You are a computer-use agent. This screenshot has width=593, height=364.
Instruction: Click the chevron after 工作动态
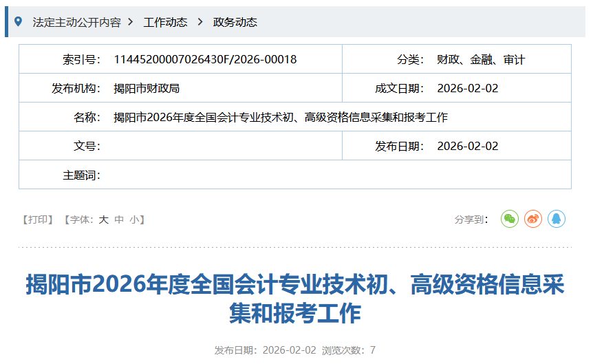pos(200,22)
